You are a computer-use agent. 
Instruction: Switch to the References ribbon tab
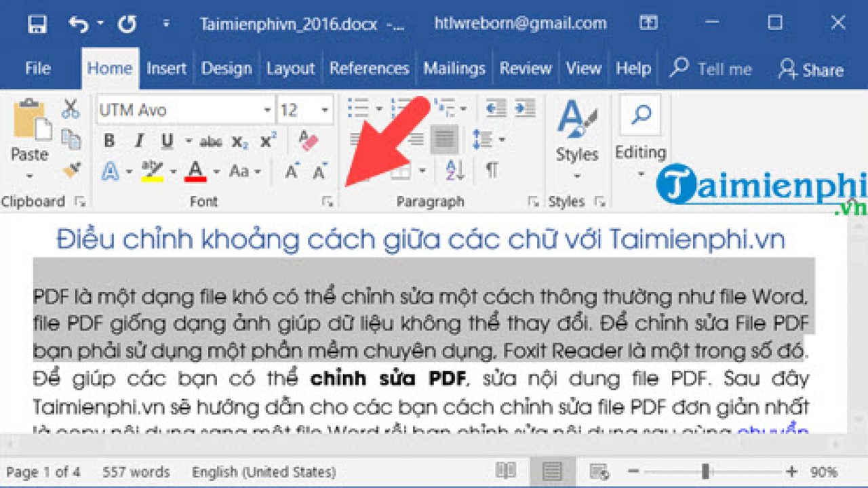(x=369, y=68)
